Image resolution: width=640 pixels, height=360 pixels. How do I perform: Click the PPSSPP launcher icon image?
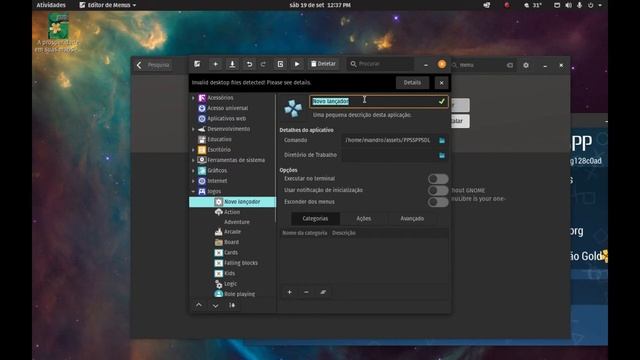(293, 108)
